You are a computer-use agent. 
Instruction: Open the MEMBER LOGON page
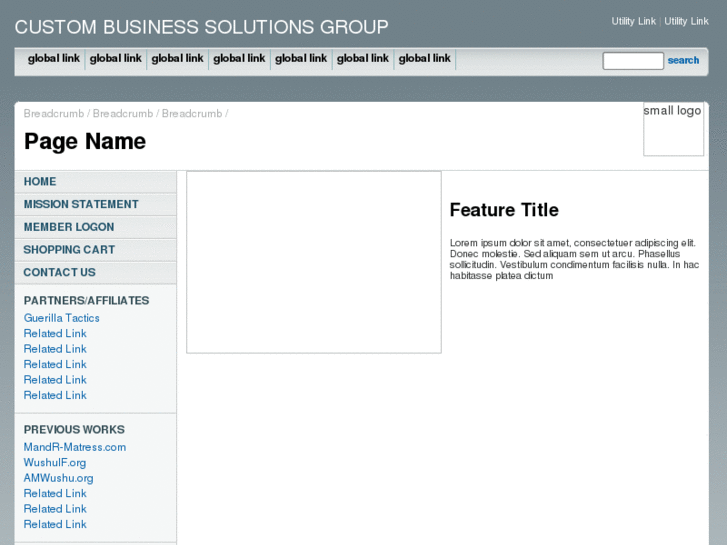69,227
